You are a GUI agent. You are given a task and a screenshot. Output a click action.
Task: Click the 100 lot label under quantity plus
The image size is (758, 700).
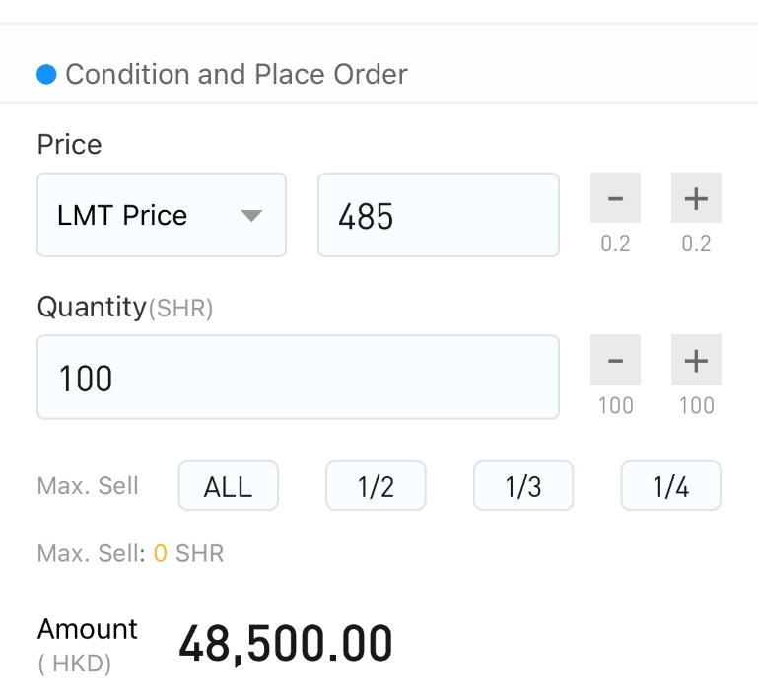697,405
